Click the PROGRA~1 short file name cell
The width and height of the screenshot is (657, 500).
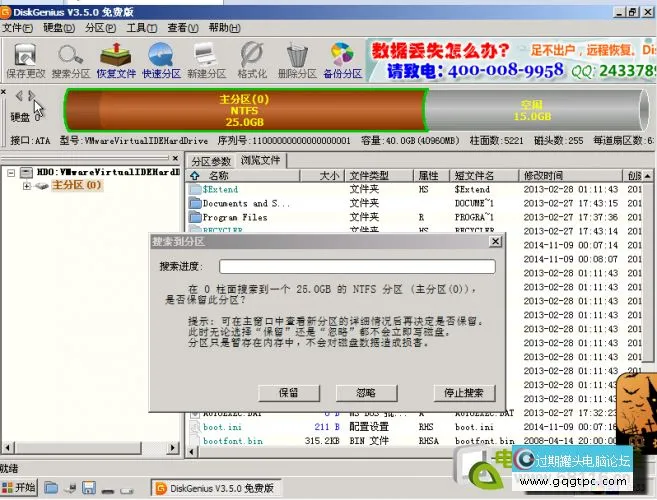474,218
